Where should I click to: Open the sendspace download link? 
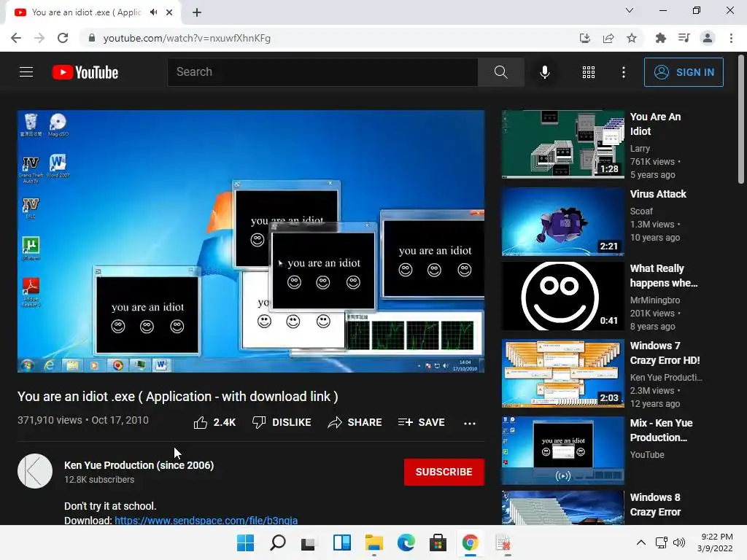[206, 520]
